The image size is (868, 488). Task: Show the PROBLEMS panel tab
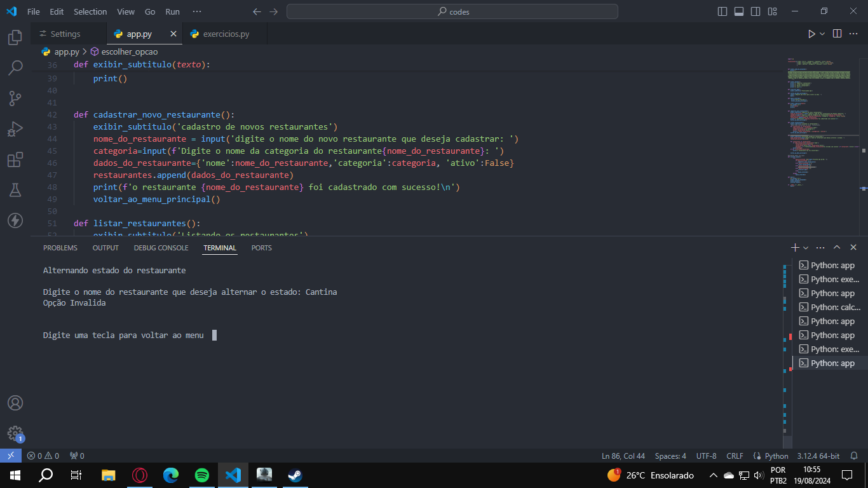[x=60, y=248]
